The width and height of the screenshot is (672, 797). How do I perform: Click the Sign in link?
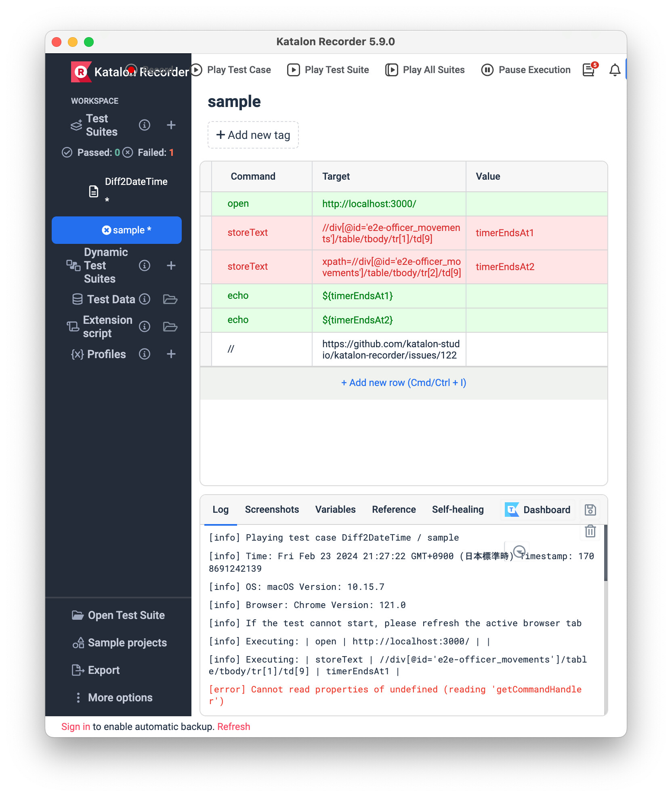(x=76, y=727)
